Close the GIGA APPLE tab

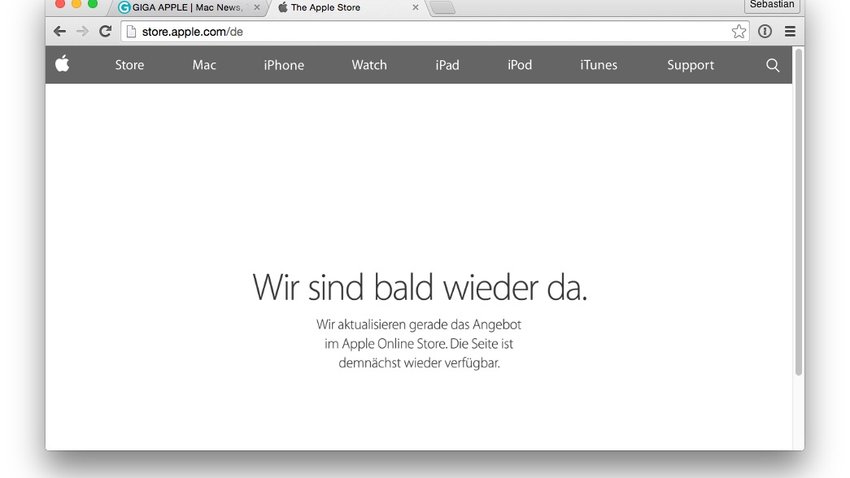(257, 8)
